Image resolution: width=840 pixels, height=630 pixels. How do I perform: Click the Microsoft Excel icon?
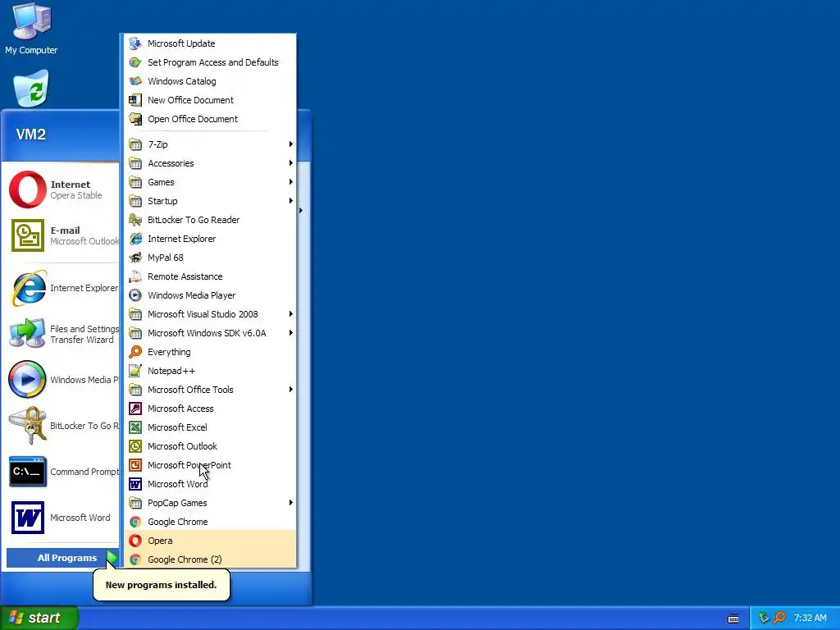coord(135,427)
